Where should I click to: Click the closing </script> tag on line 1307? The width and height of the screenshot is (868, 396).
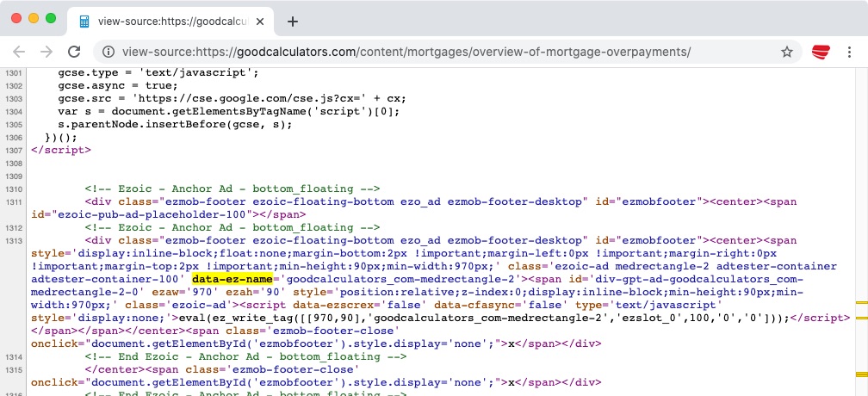61,150
